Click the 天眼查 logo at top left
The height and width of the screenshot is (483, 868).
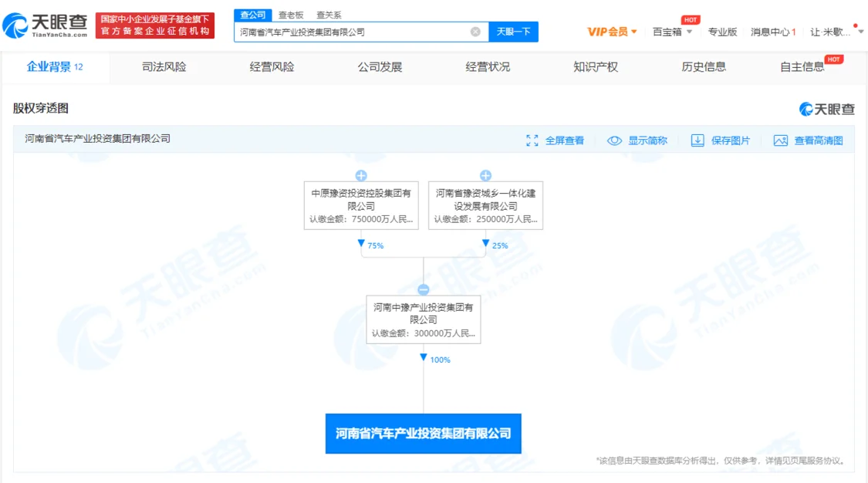coord(45,25)
